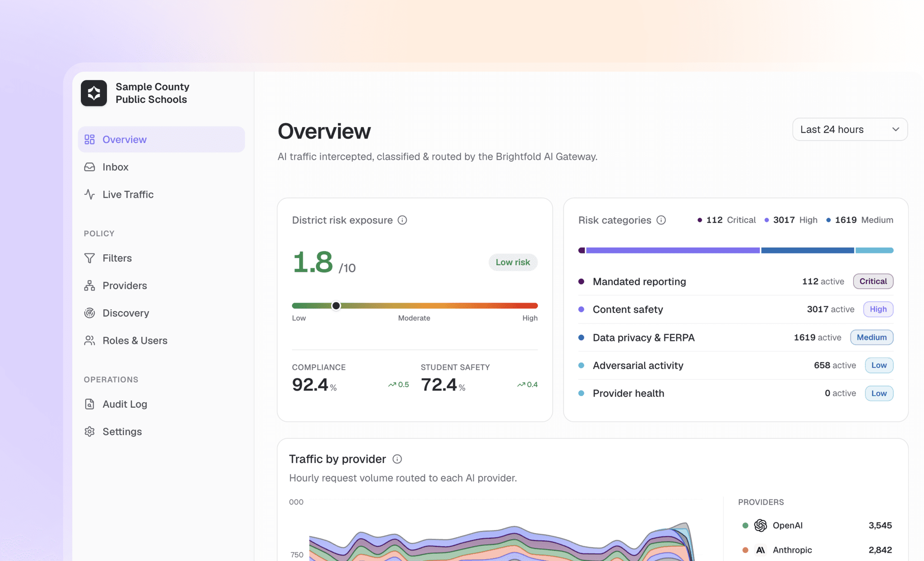Click the Compliance trend arrow icon

392,385
